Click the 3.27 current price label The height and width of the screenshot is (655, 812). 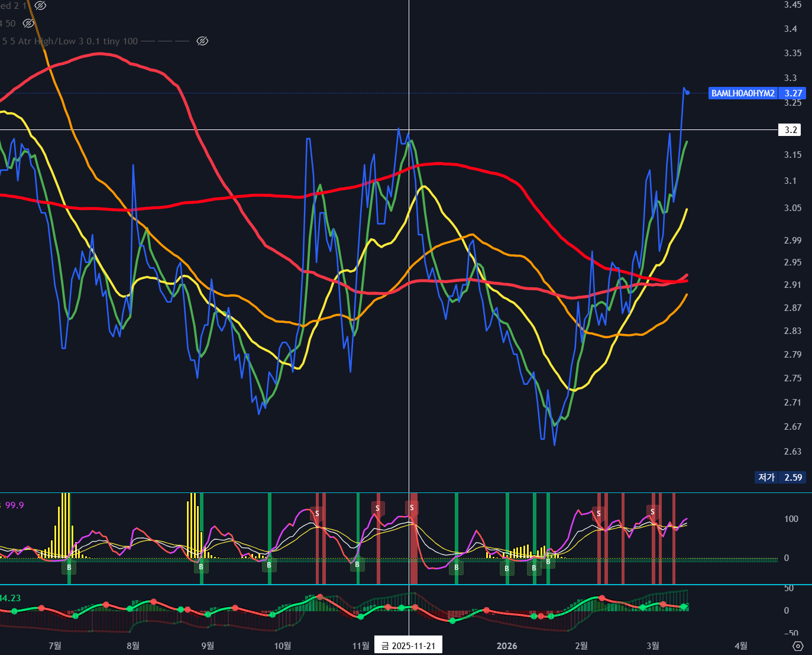793,93
